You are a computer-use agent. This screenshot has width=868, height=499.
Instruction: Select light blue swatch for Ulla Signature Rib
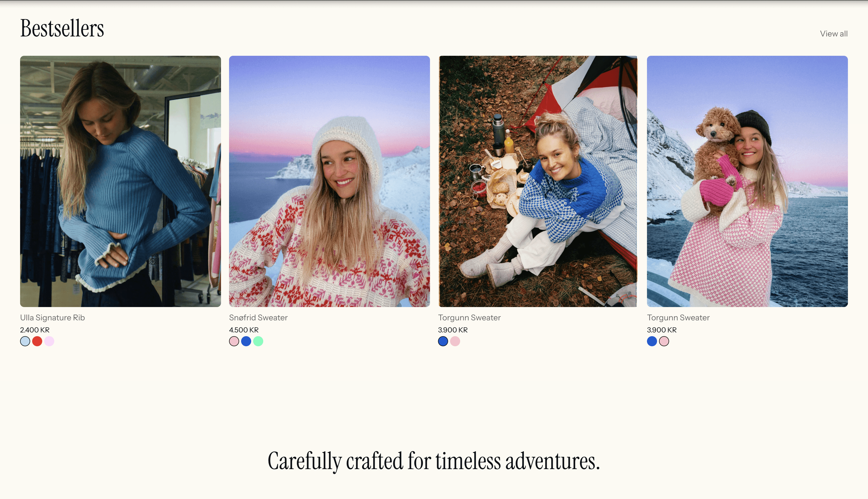(x=25, y=341)
